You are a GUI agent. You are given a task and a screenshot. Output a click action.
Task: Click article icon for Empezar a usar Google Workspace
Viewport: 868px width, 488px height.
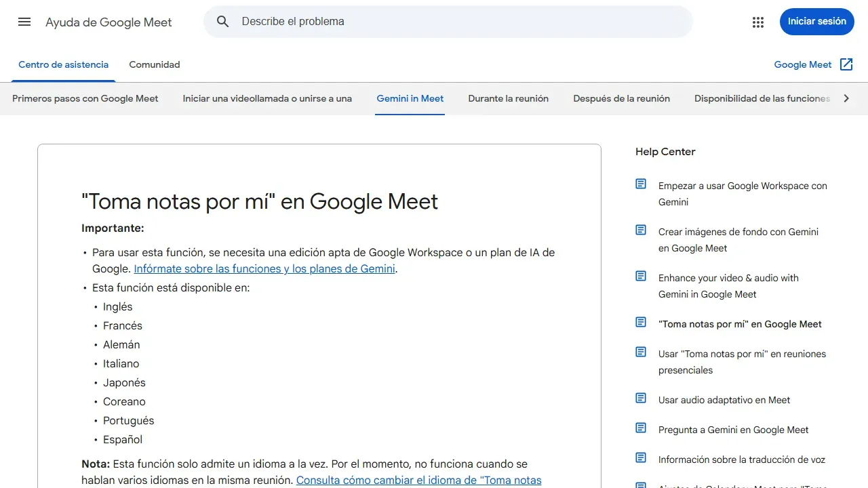pos(641,184)
